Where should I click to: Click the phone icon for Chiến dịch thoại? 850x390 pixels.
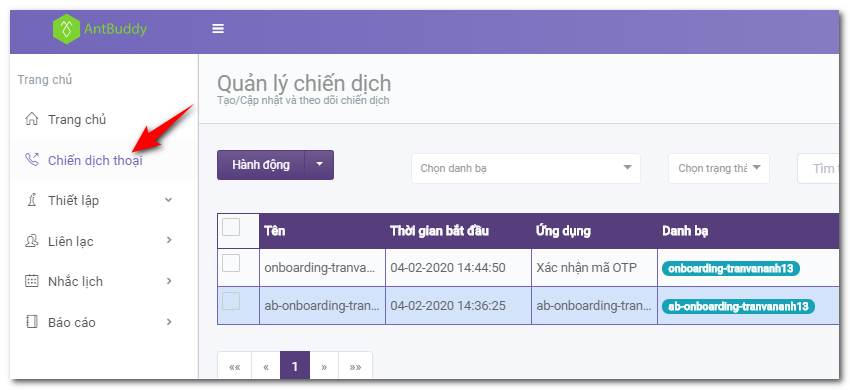(x=32, y=159)
